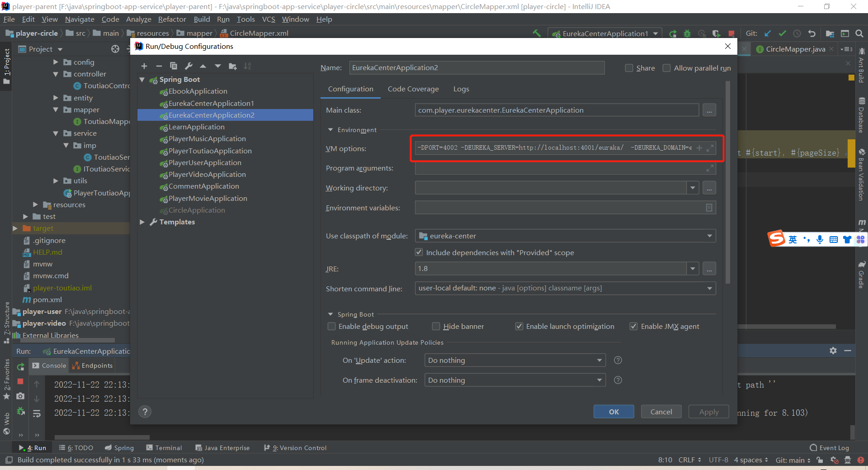
Task: Expand Program arguments field editor
Action: (x=710, y=168)
